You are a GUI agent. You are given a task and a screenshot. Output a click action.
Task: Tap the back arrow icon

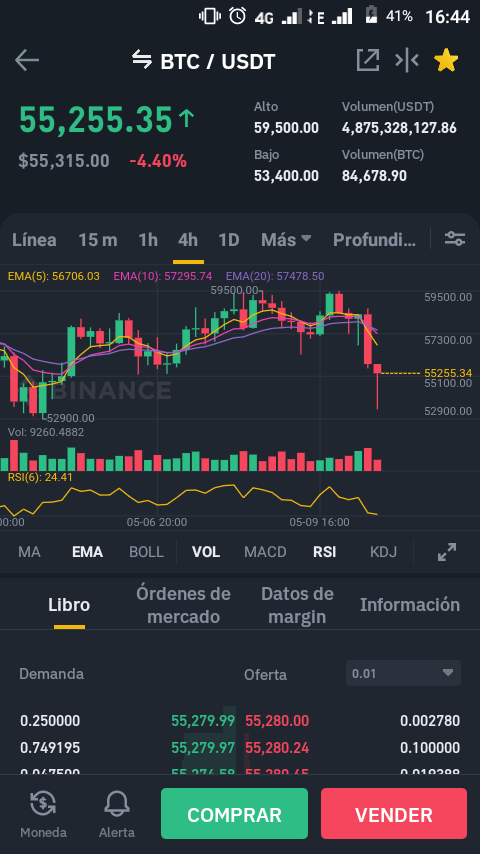[x=27, y=60]
